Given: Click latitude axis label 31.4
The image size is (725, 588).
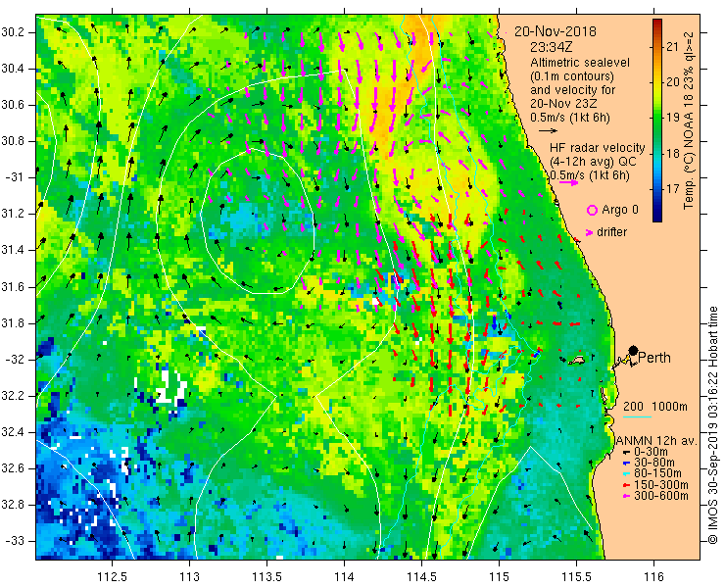Looking at the screenshot, I should pyautogui.click(x=13, y=250).
